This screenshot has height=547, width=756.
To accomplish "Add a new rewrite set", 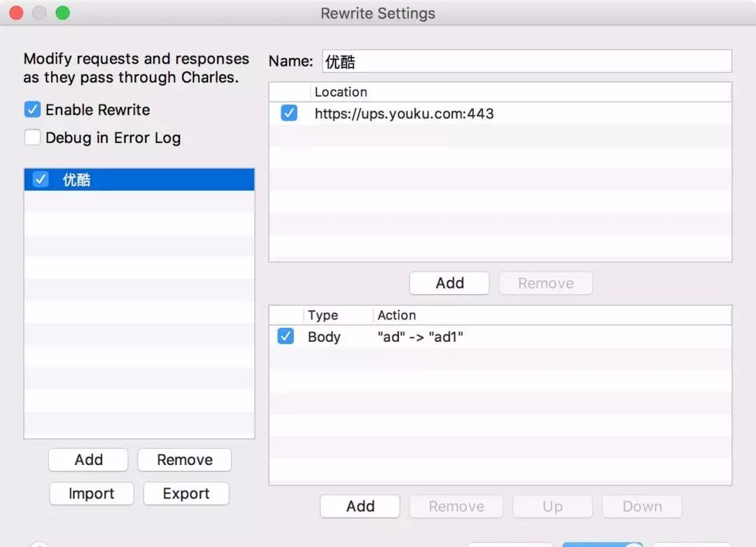I will [88, 459].
